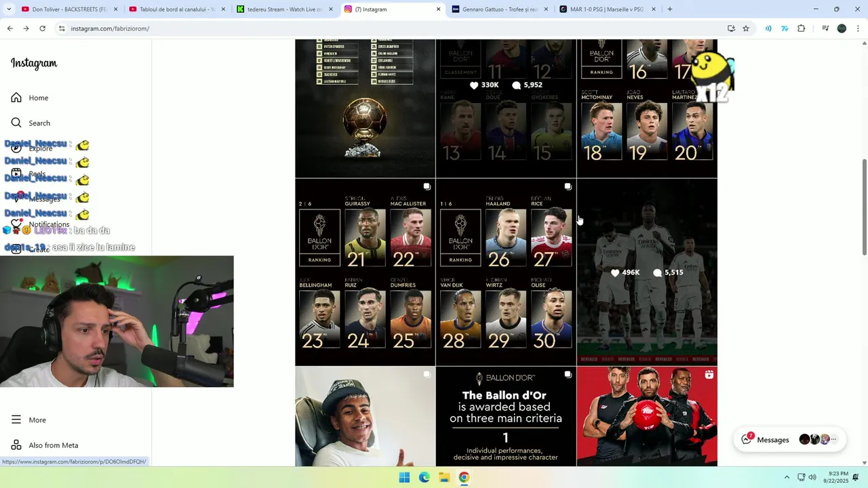
Task: Click the 330K likes count overlay
Action: coord(484,85)
